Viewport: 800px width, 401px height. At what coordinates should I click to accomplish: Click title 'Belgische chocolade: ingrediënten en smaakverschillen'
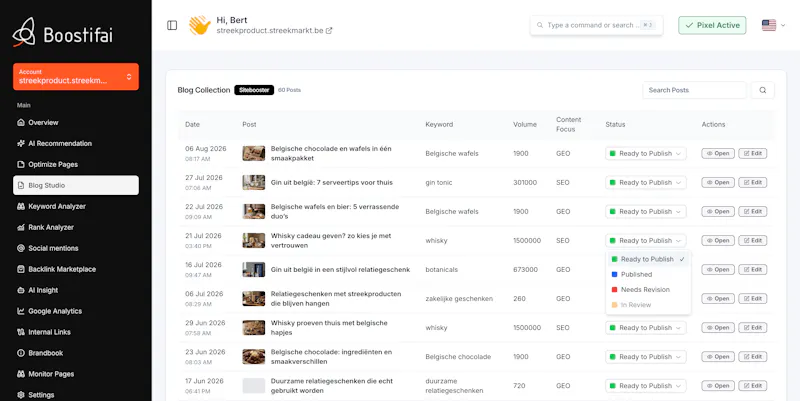click(331, 357)
